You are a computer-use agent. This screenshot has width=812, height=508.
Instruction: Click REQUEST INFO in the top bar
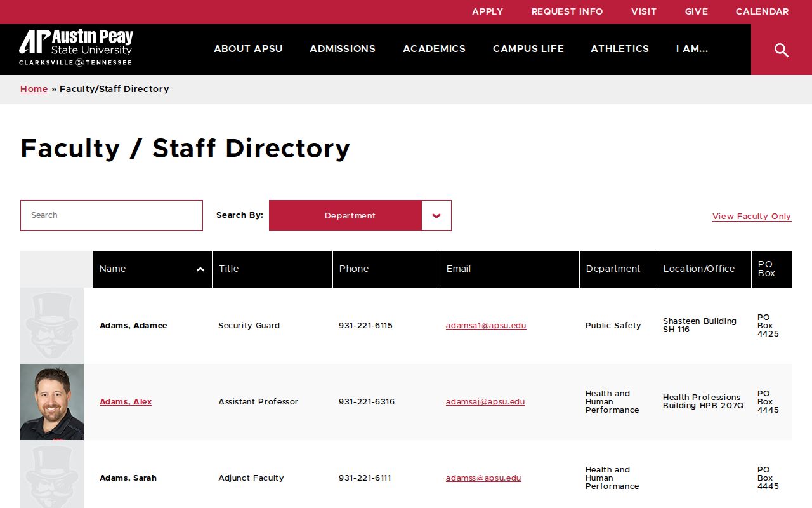(x=567, y=11)
